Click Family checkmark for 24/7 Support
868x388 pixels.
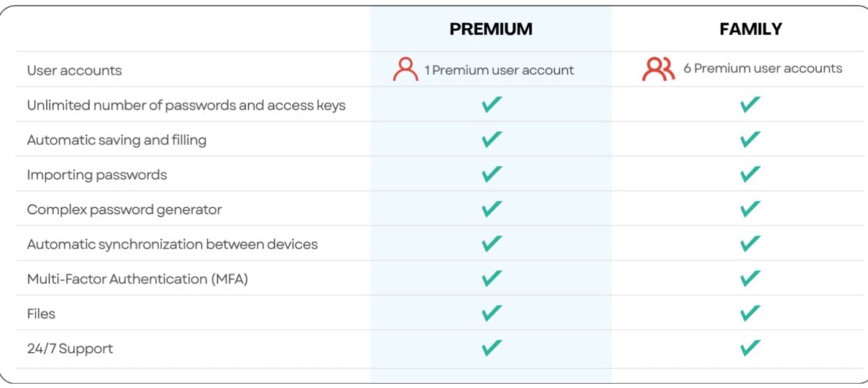coord(750,348)
